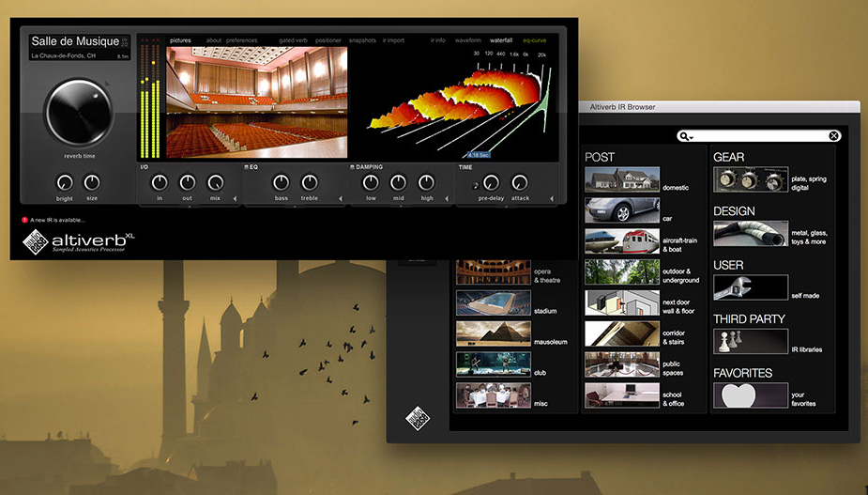This screenshot has width=868, height=495.
Task: Switch to the gated verb tab
Action: tap(293, 40)
